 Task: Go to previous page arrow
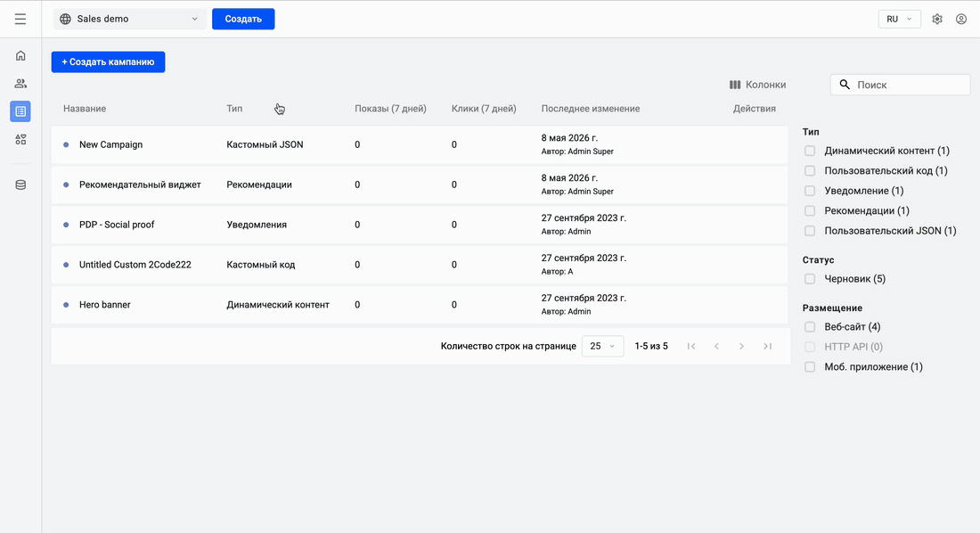716,346
